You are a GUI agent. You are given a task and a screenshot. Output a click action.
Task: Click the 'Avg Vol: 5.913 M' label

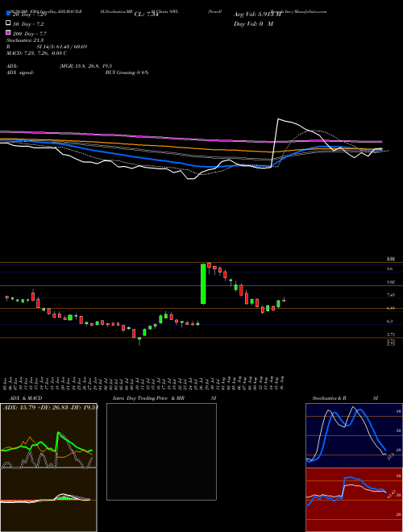click(258, 15)
